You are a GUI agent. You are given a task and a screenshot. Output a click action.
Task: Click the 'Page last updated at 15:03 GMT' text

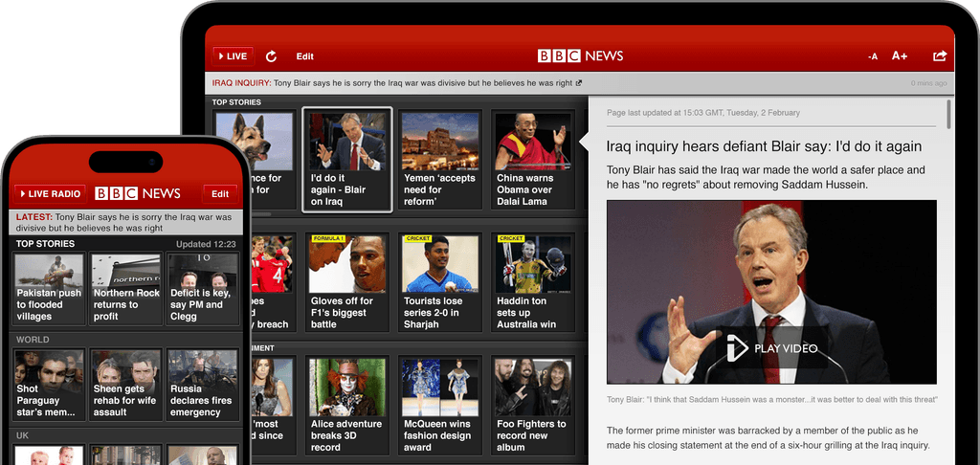pos(703,113)
